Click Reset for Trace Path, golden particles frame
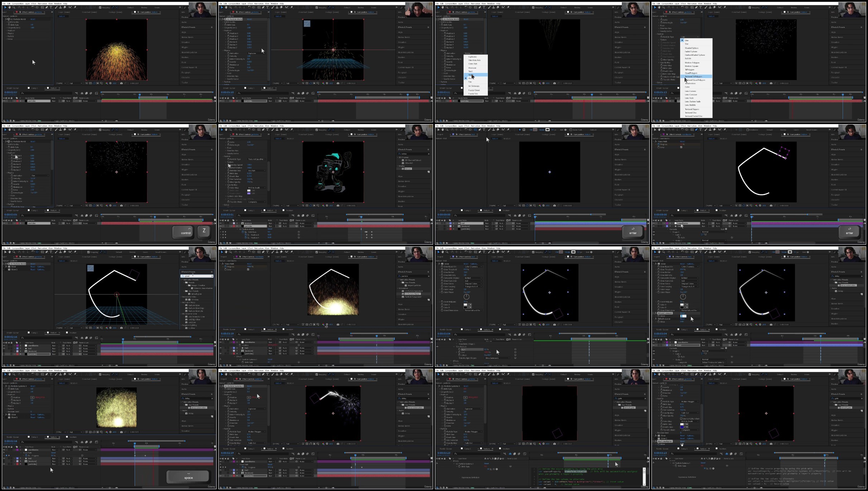This screenshot has width=868, height=491. click(x=249, y=264)
